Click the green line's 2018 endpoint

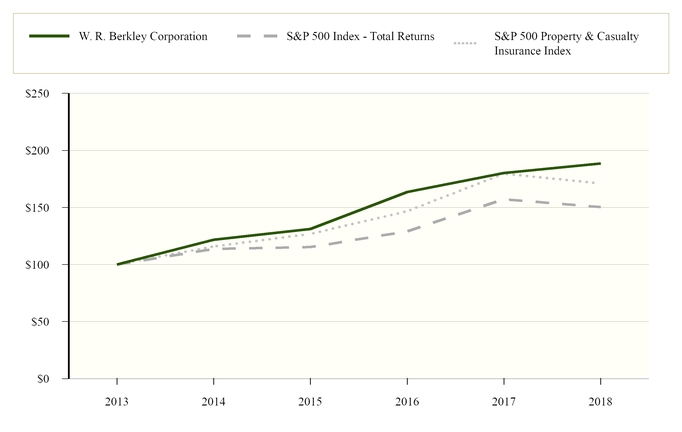(600, 163)
